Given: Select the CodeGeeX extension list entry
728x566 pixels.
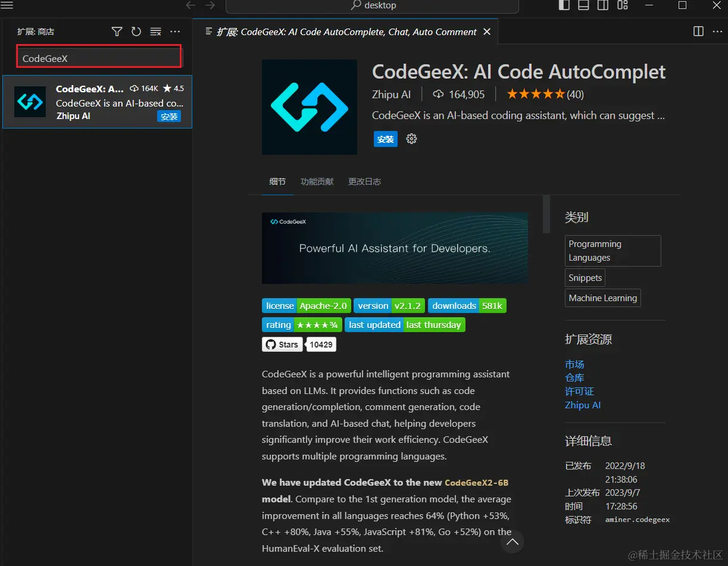Looking at the screenshot, I should coord(98,102).
